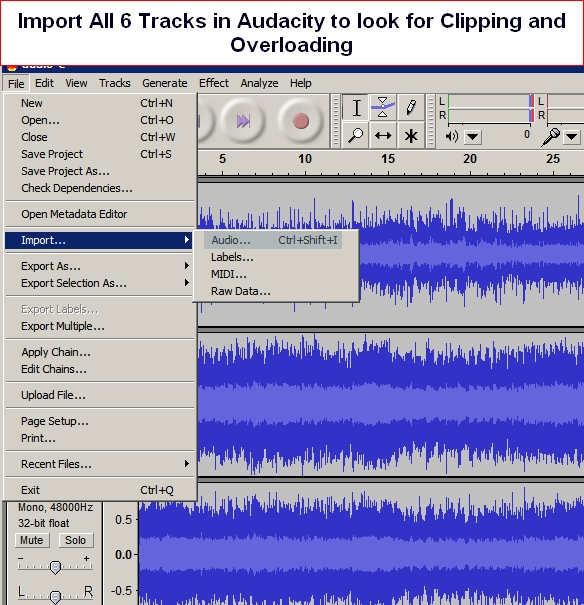Open the Generate menu

(x=165, y=83)
